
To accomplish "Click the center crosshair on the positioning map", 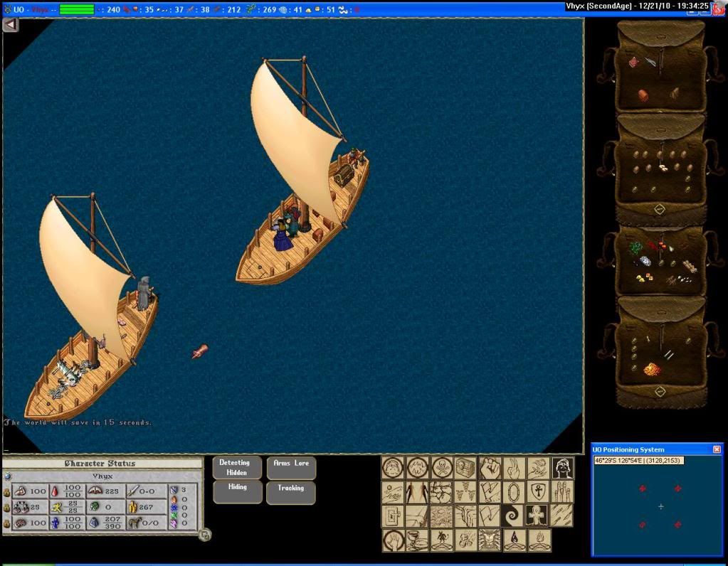I will coord(660,506).
